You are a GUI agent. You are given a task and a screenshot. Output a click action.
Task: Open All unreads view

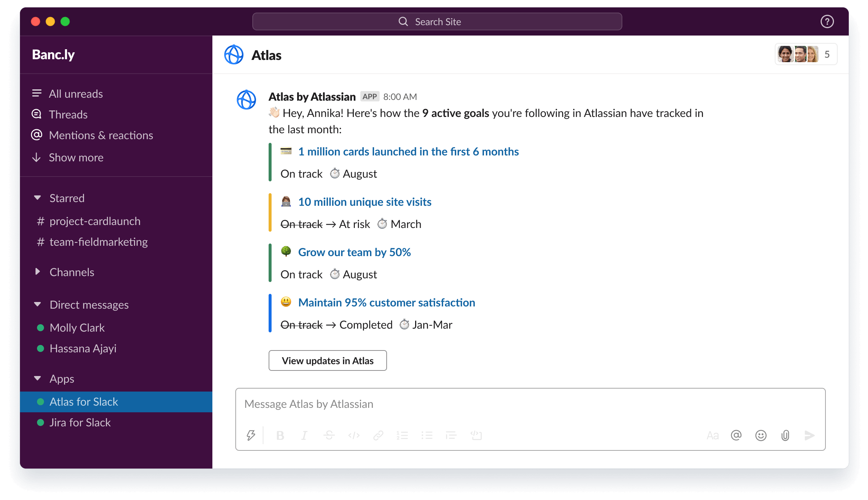(x=75, y=93)
